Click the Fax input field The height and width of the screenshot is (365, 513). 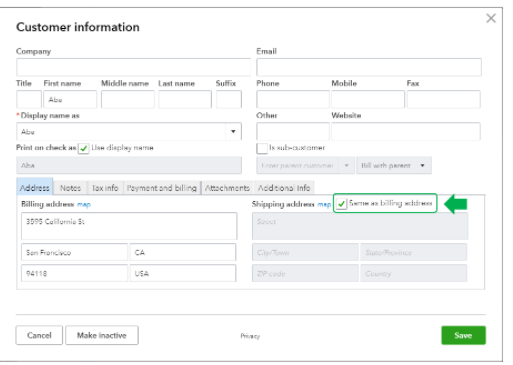tap(443, 99)
